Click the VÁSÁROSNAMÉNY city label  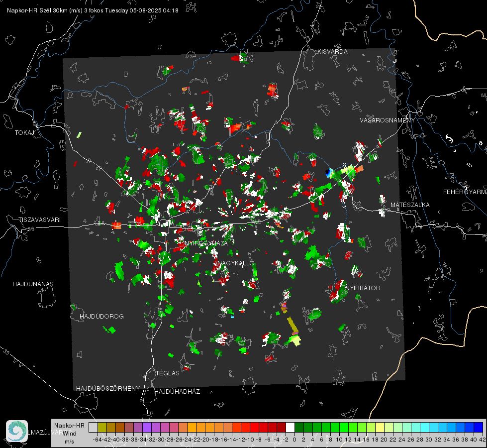388,120
